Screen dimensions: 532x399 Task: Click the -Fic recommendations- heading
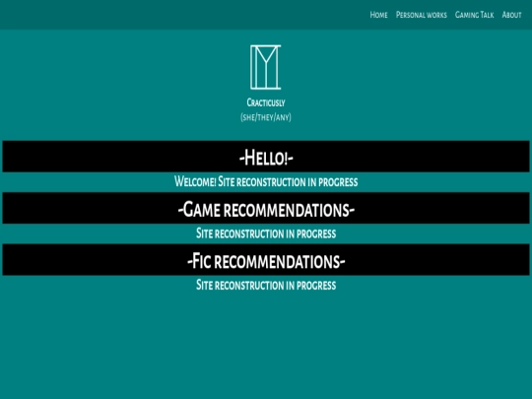pyautogui.click(x=266, y=259)
